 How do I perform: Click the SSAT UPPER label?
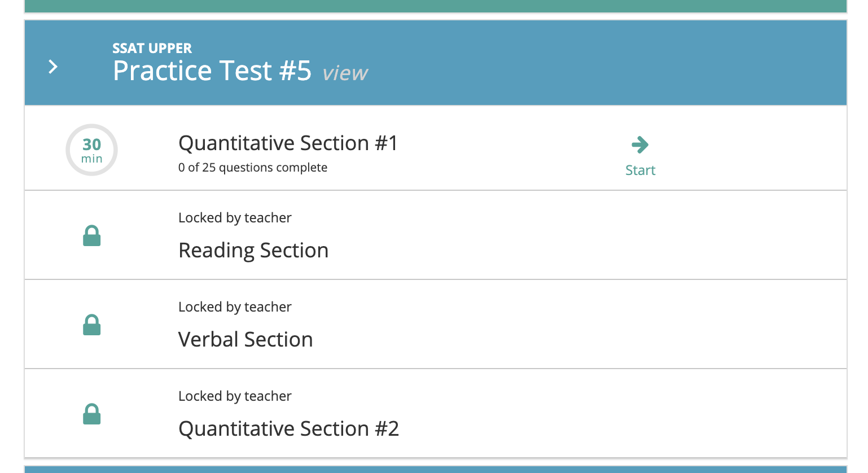152,48
